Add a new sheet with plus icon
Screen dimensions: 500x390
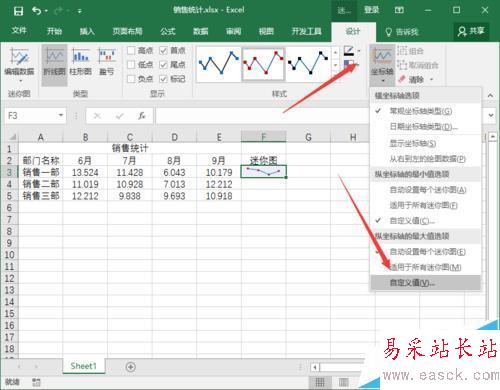[x=131, y=367]
